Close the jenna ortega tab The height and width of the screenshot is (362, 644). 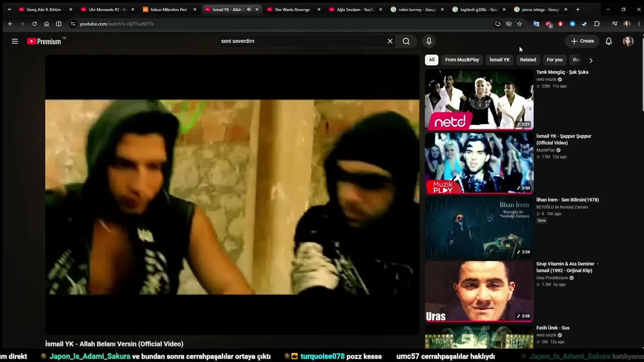566,10
